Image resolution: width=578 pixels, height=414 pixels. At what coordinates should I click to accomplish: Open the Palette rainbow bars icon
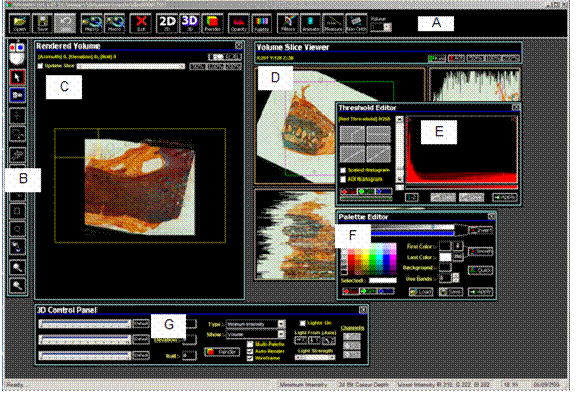[261, 23]
